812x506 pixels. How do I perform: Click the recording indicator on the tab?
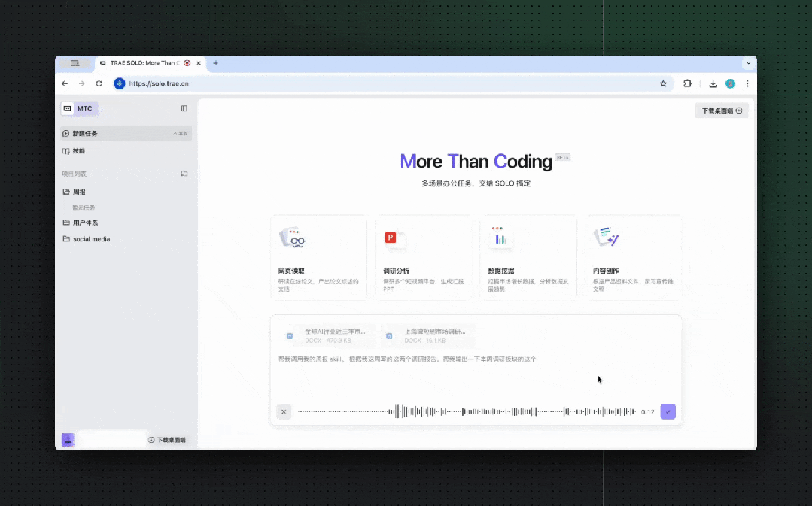pyautogui.click(x=187, y=63)
